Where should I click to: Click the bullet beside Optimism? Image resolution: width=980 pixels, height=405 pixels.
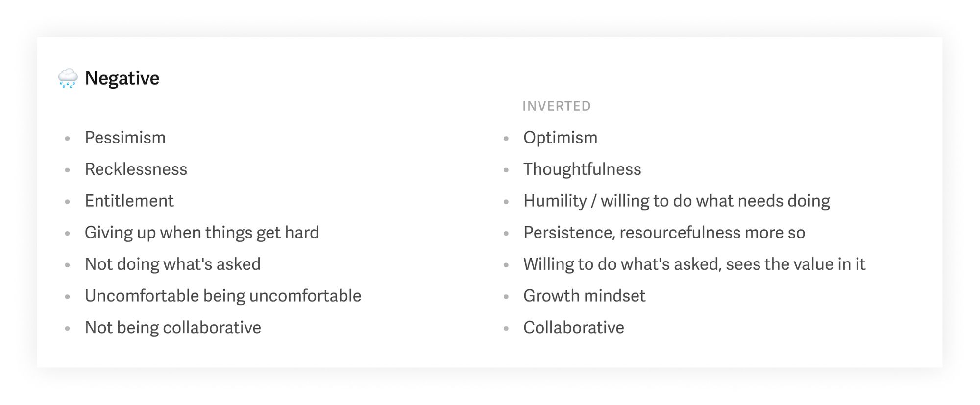click(x=506, y=139)
